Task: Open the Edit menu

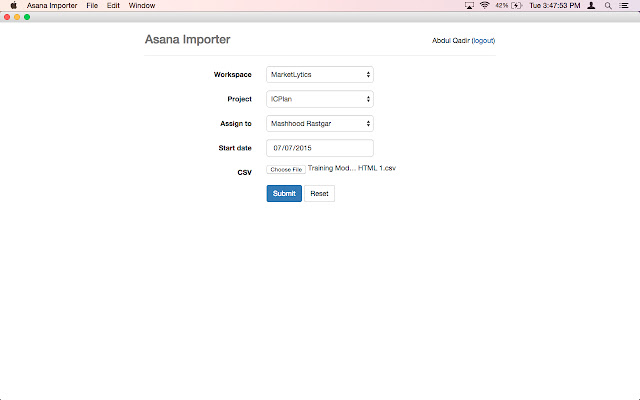Action: pos(113,5)
